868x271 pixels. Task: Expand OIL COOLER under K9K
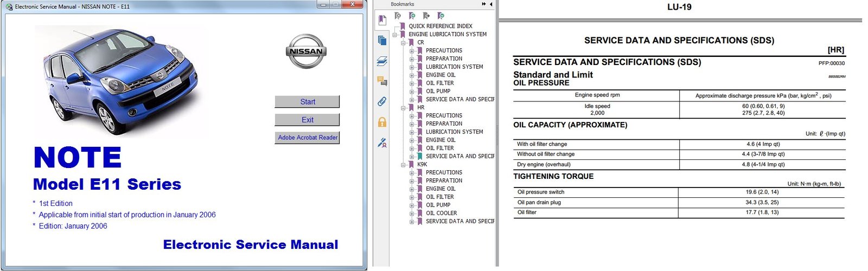412,213
